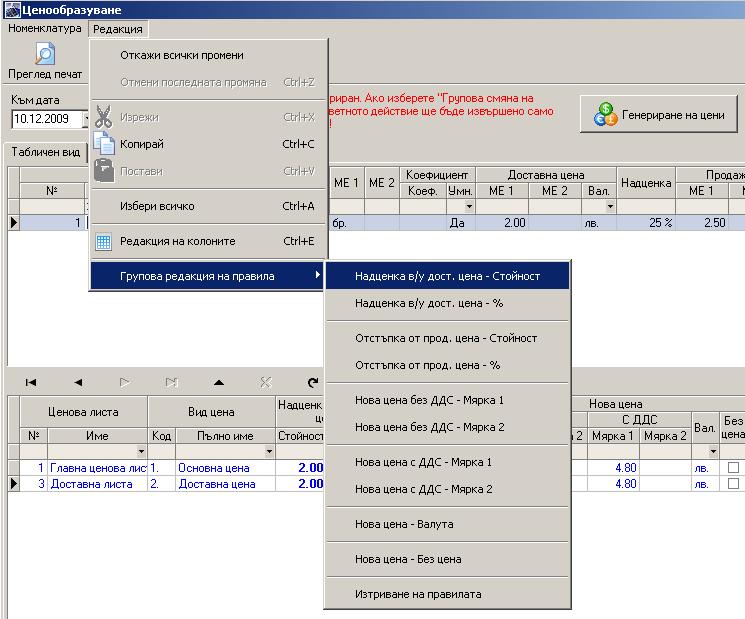The image size is (745, 619).
Task: Go to first record in navigator
Action: 31,382
